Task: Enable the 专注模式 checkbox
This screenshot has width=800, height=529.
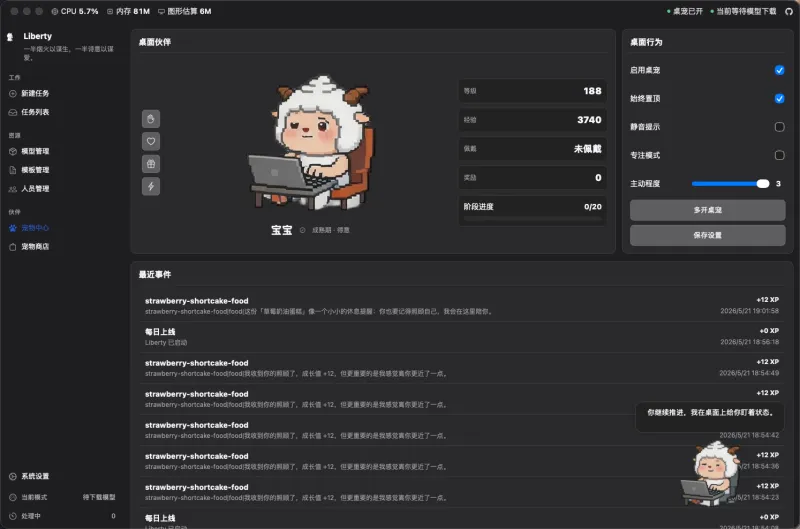Action: coord(779,156)
